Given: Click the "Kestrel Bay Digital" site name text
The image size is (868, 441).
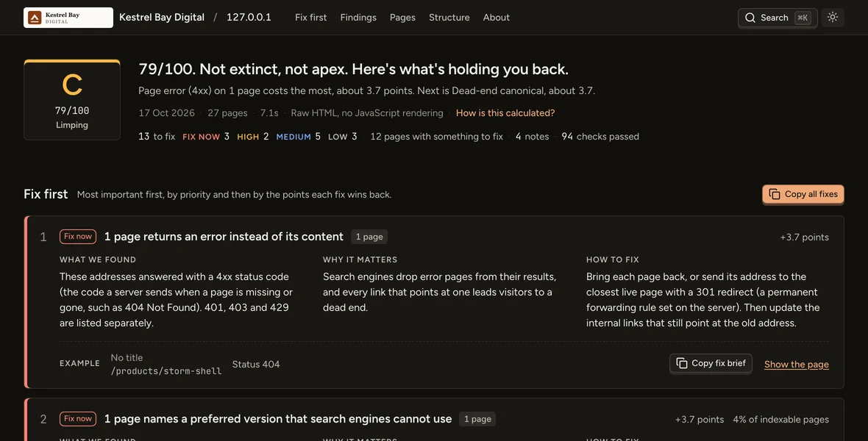Looking at the screenshot, I should click(162, 18).
